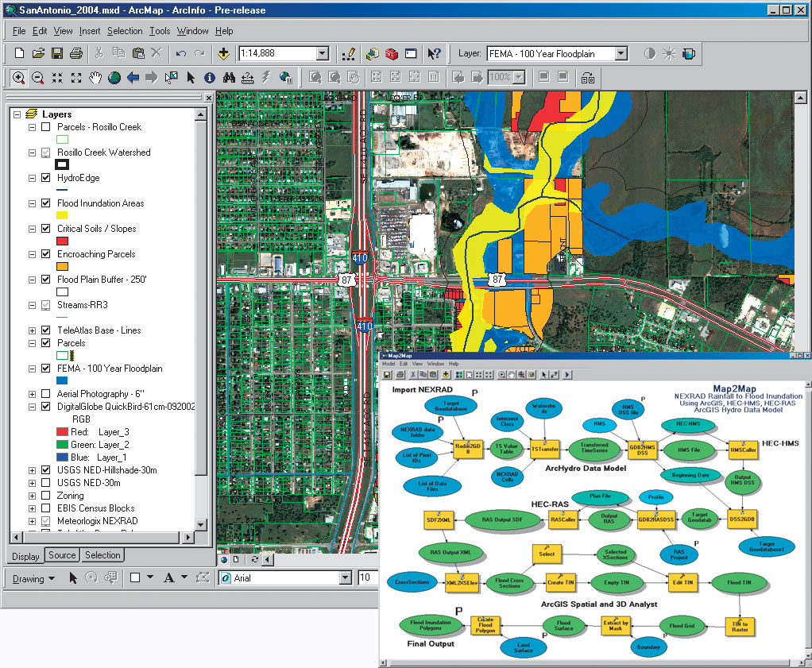Click the Full Extent globe icon

114,78
